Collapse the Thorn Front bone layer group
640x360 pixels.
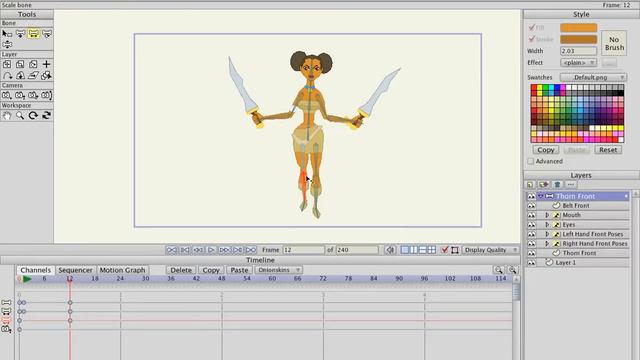pyautogui.click(x=540, y=196)
